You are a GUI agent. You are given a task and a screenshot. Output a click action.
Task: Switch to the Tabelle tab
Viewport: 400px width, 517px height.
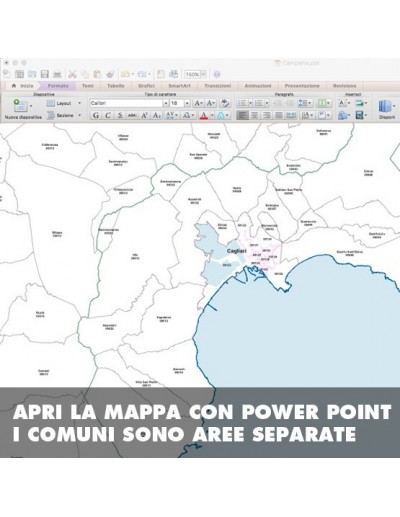tap(116, 86)
